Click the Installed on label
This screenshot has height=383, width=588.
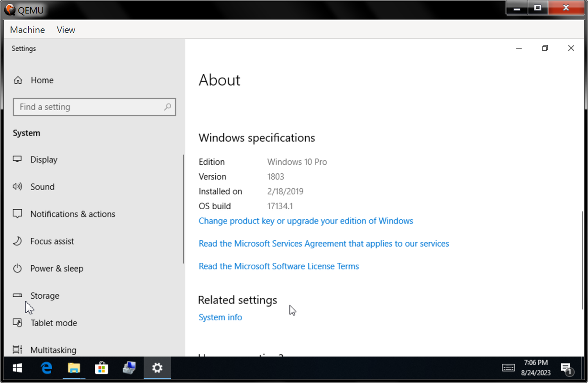[221, 191]
